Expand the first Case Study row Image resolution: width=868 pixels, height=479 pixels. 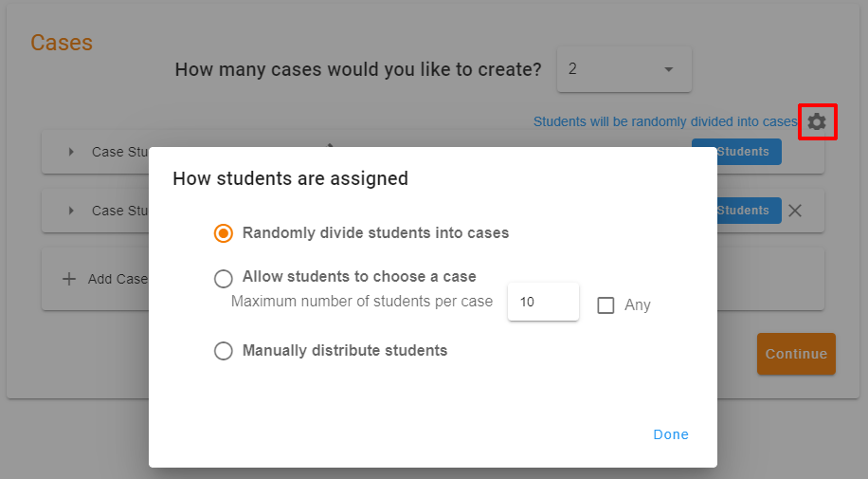click(71, 152)
